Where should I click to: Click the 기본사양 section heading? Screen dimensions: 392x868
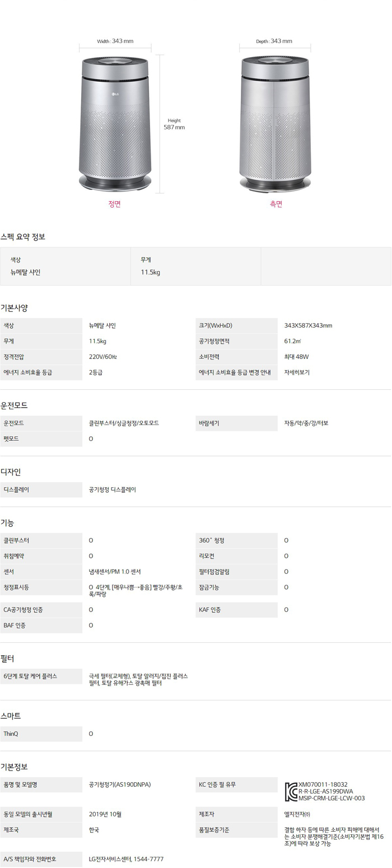tap(15, 307)
